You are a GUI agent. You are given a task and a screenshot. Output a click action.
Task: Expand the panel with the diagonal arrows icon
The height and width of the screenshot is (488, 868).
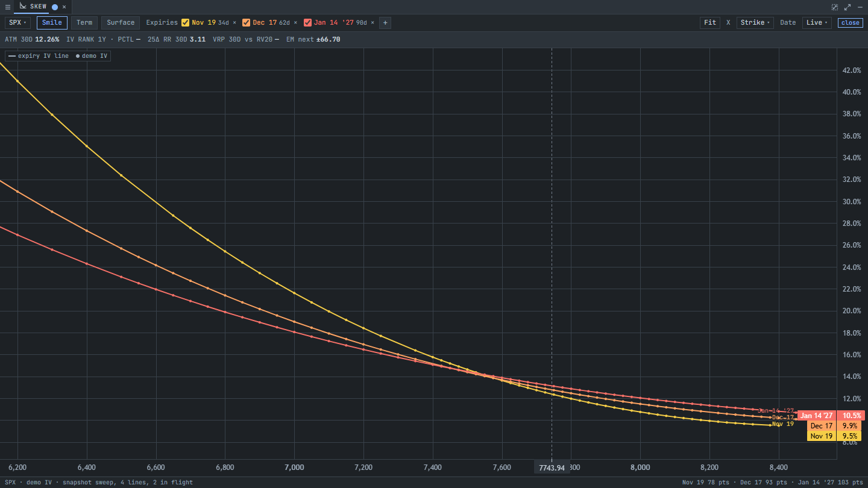tap(848, 7)
